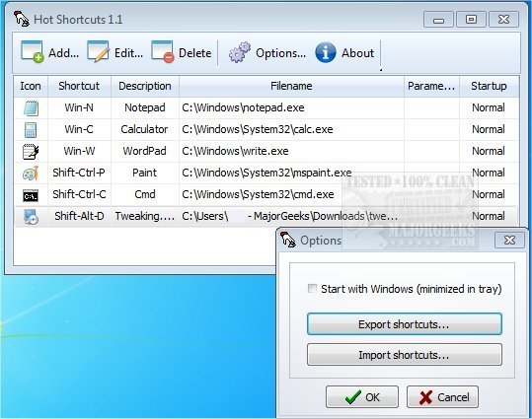This screenshot has height=419, width=532.
Task: Click the Paint description cell
Action: click(x=145, y=173)
